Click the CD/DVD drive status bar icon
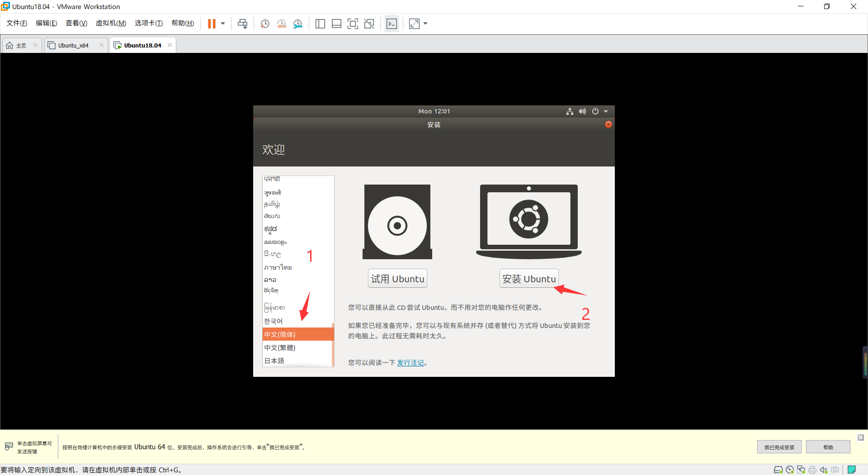The height and width of the screenshot is (475, 868). 790,470
